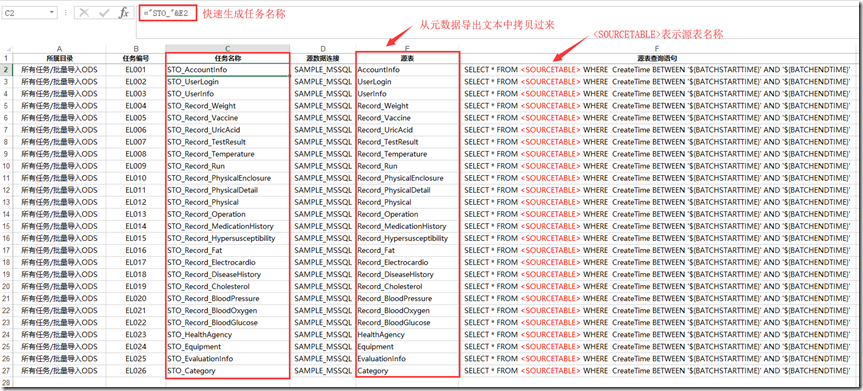Click 所有任务/批量导入ODS cell in row 15
Screen dimensions: 863x391
click(x=59, y=226)
